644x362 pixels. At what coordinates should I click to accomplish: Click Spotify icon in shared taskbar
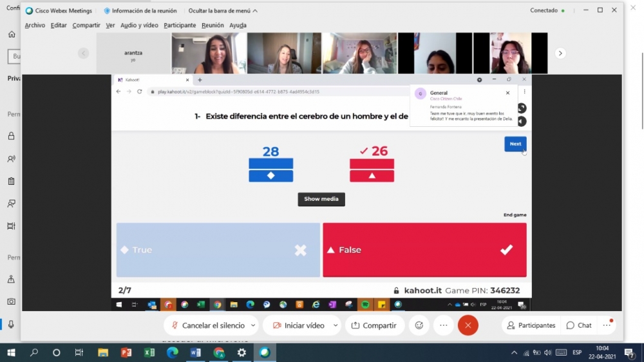(x=365, y=305)
